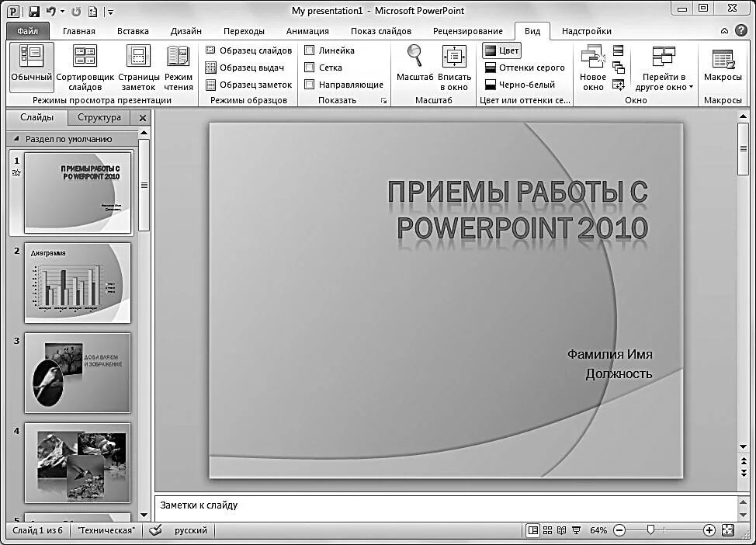
Task: Switch to the Структура pane tab
Action: pos(99,117)
